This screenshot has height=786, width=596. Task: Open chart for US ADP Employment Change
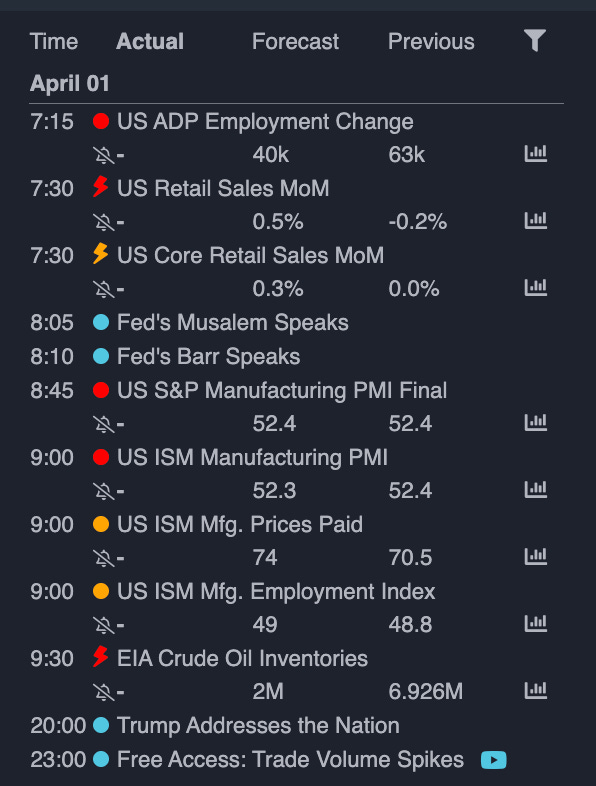[x=535, y=154]
